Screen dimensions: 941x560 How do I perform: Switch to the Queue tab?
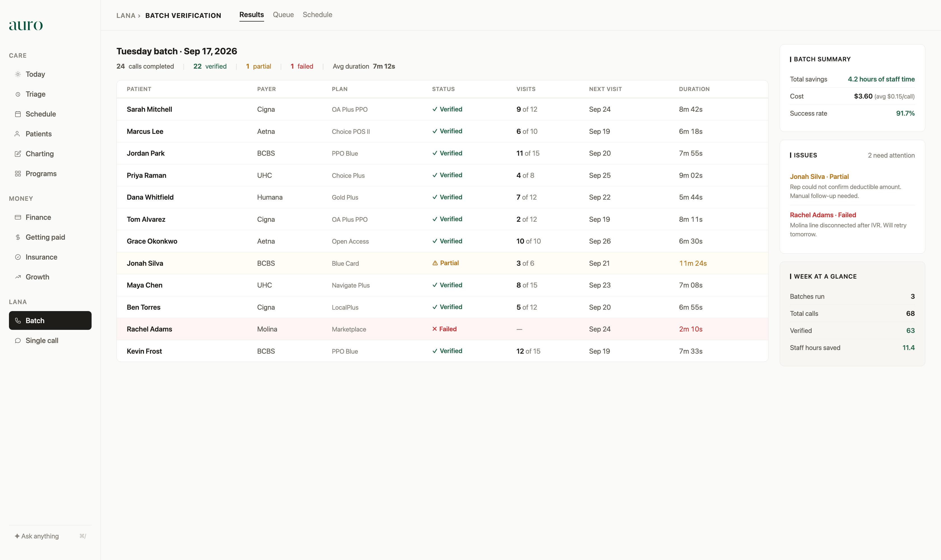[x=283, y=15]
